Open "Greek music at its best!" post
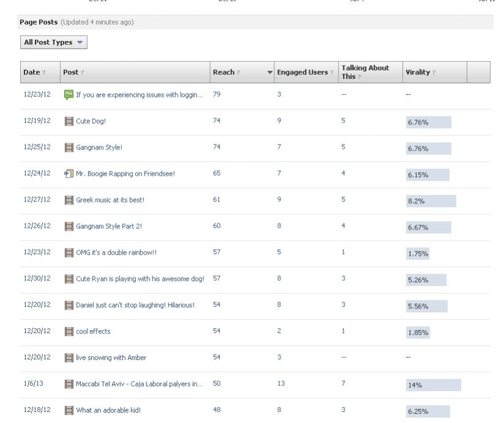The width and height of the screenshot is (504, 423). (110, 200)
